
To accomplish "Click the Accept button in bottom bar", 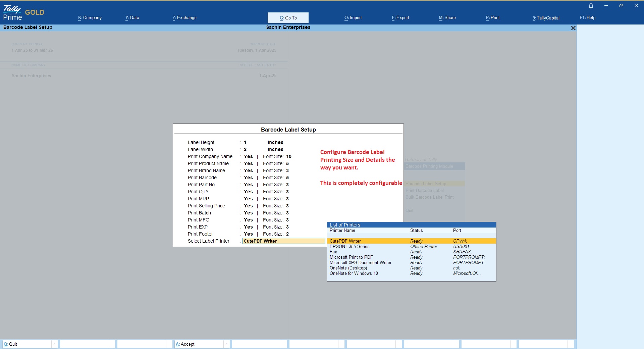I will tap(185, 344).
